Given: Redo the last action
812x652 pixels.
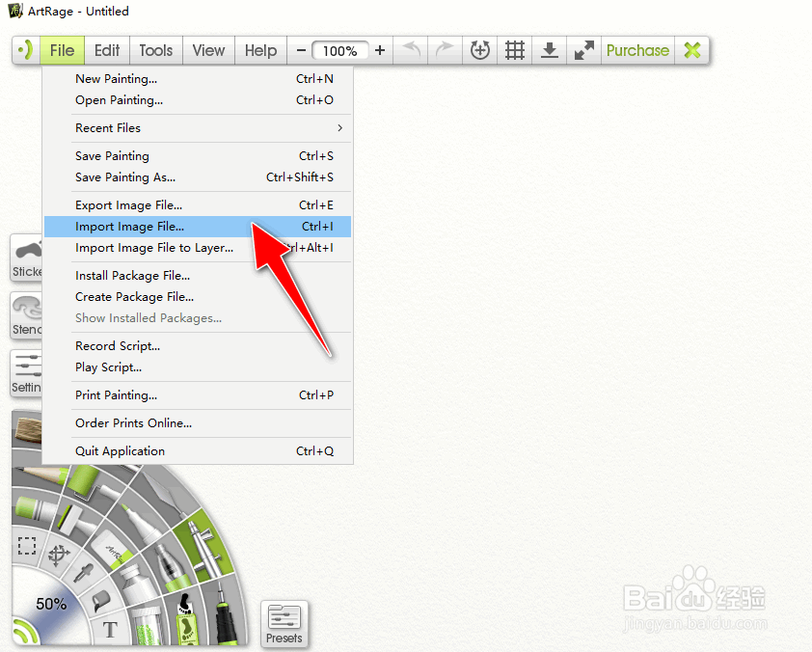Looking at the screenshot, I should (x=445, y=50).
